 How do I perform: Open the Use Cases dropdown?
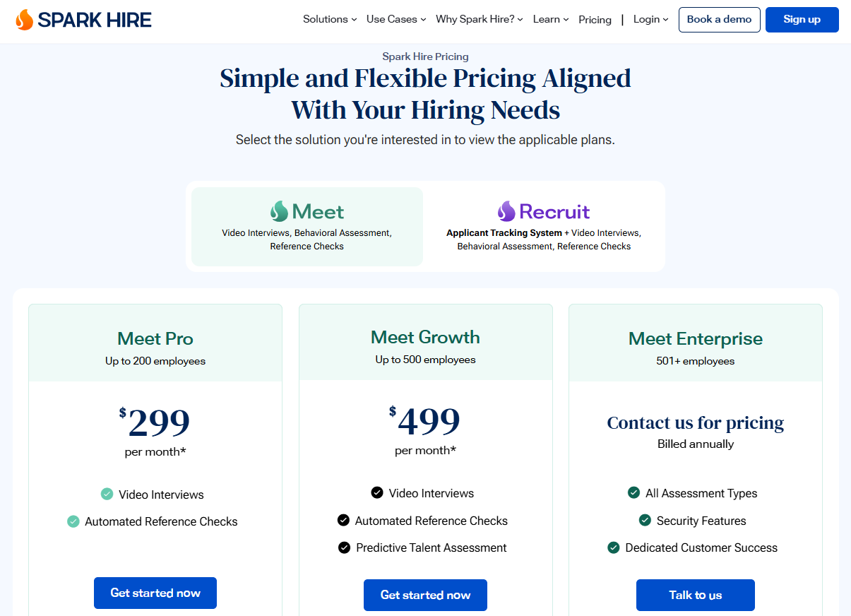396,19
